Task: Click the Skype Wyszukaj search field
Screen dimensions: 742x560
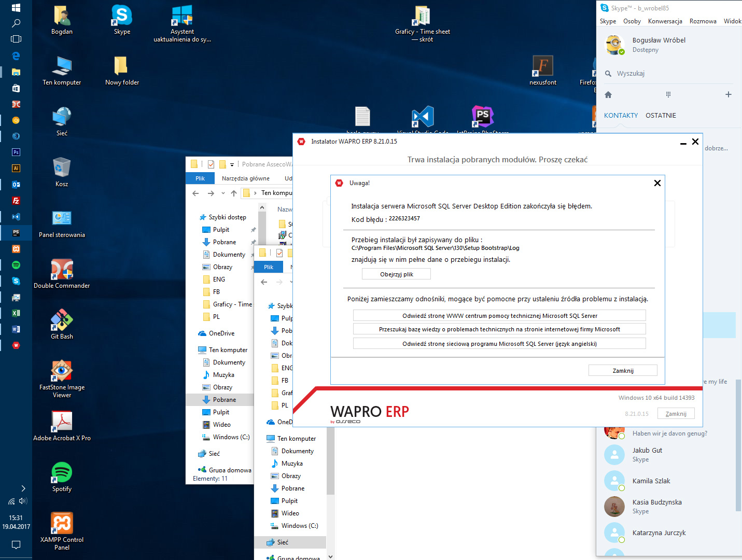Action: (669, 74)
